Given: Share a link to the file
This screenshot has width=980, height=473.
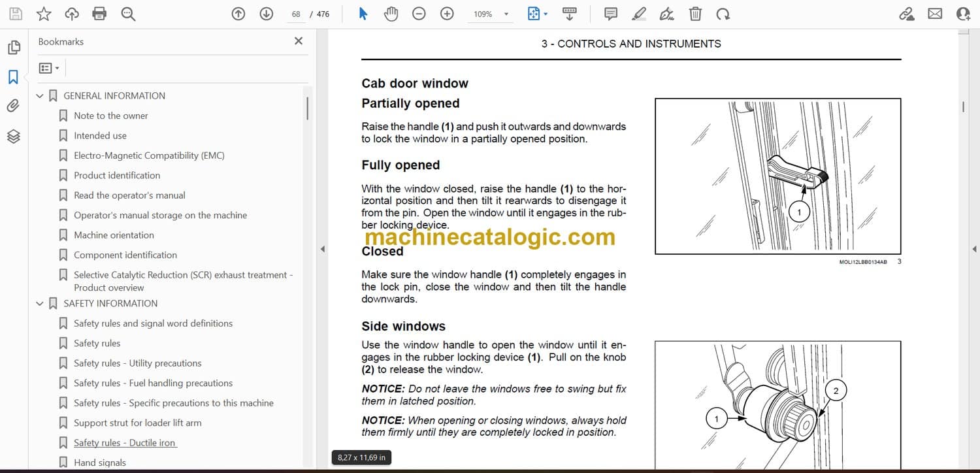Looking at the screenshot, I should click(907, 14).
